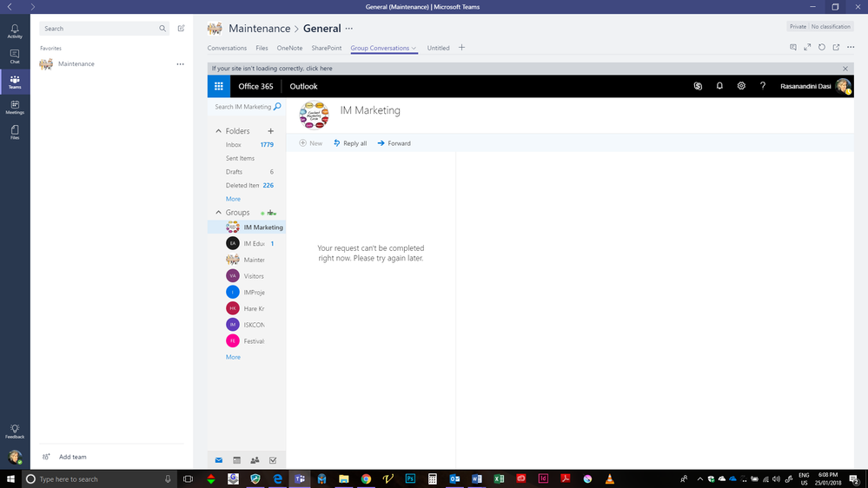The image size is (868, 488).
Task: Switch to the Untitled tab
Action: click(438, 48)
